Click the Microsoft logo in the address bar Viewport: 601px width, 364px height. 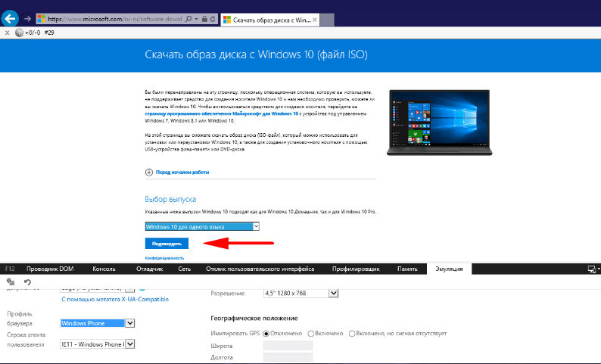pyautogui.click(x=42, y=19)
